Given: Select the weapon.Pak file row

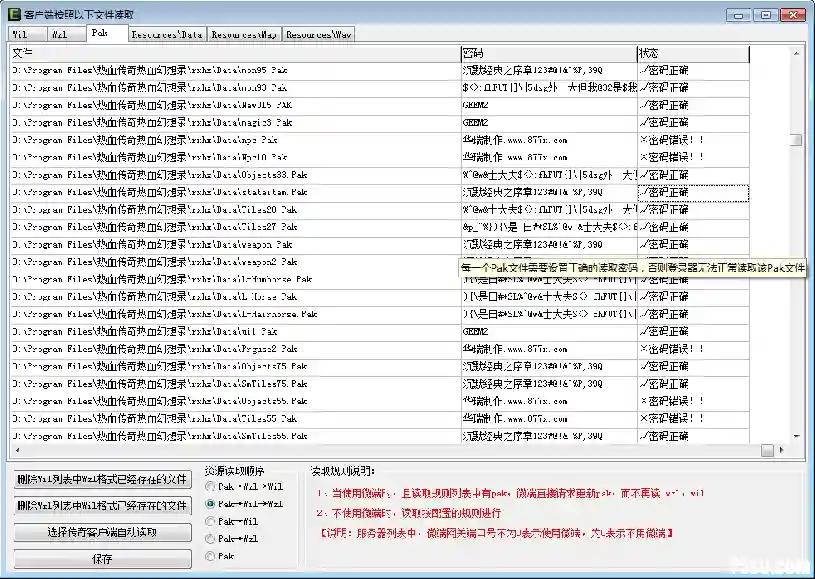Looking at the screenshot, I should (x=380, y=244).
